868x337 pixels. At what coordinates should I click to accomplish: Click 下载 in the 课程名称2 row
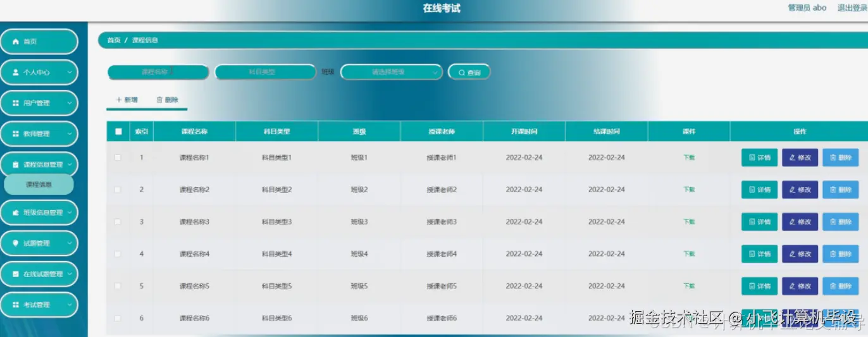[x=689, y=190]
